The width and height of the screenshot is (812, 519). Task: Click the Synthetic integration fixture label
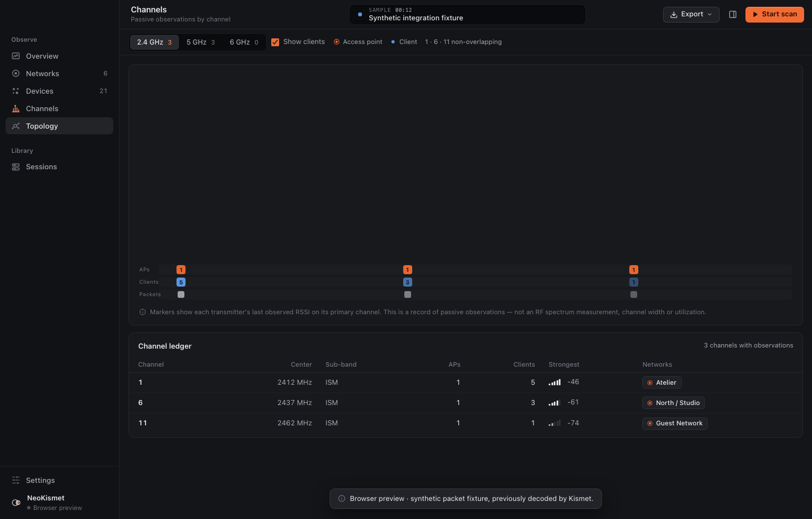(416, 18)
